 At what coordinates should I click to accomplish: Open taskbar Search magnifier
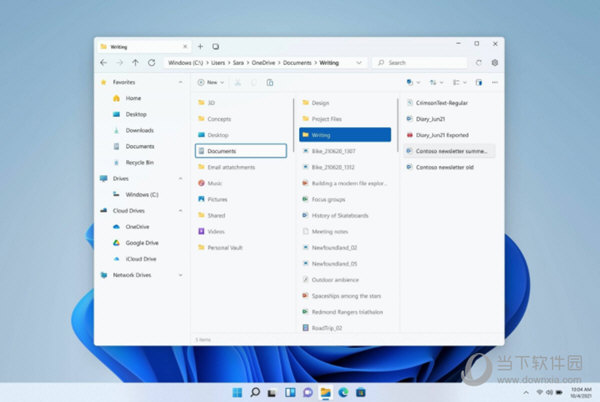[255, 392]
